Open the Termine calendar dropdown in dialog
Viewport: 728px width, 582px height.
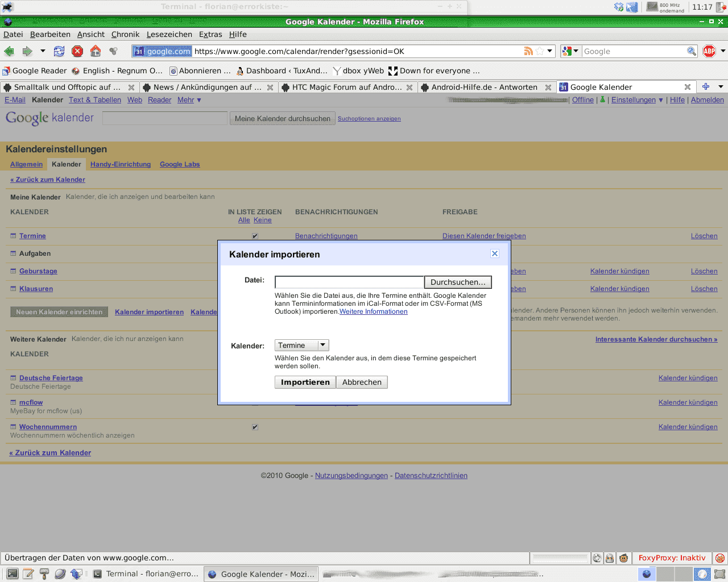click(x=301, y=345)
